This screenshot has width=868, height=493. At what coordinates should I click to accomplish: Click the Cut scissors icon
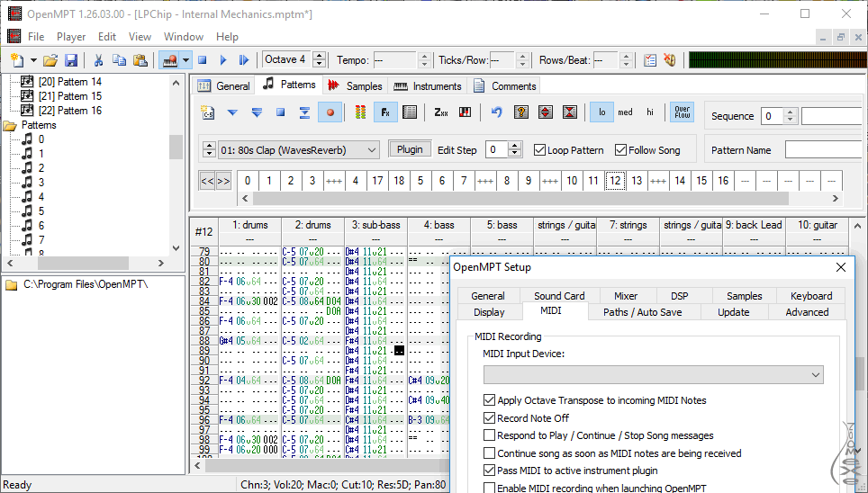coord(98,59)
